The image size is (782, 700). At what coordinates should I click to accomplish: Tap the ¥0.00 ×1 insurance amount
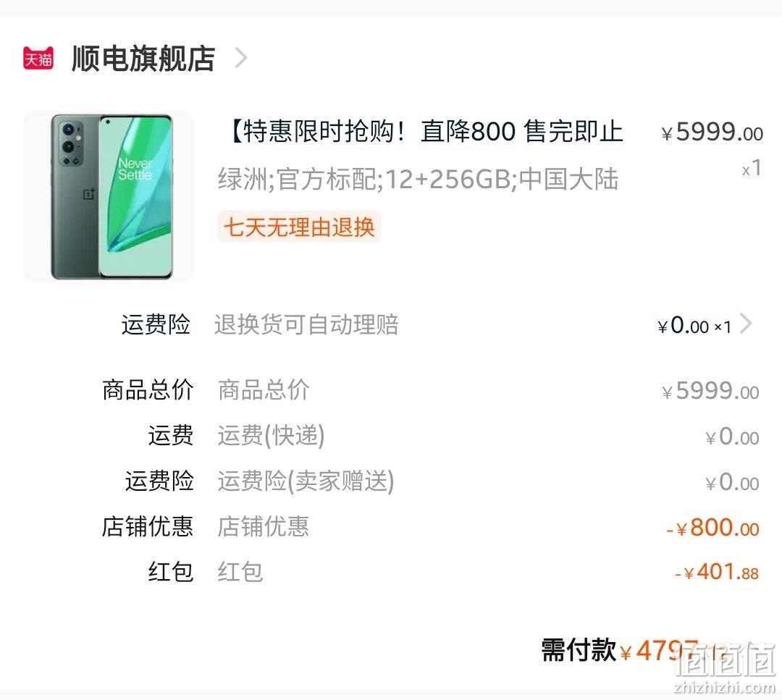pyautogui.click(x=694, y=326)
